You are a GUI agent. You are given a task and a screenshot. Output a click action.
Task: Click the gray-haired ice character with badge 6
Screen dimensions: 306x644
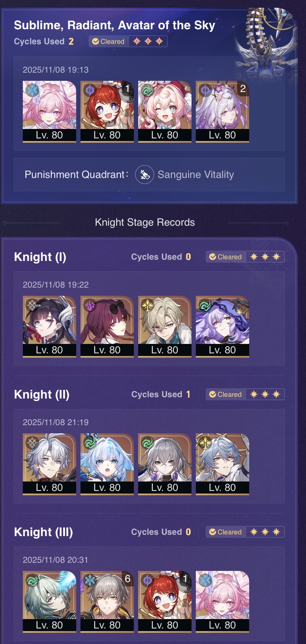[107, 601]
